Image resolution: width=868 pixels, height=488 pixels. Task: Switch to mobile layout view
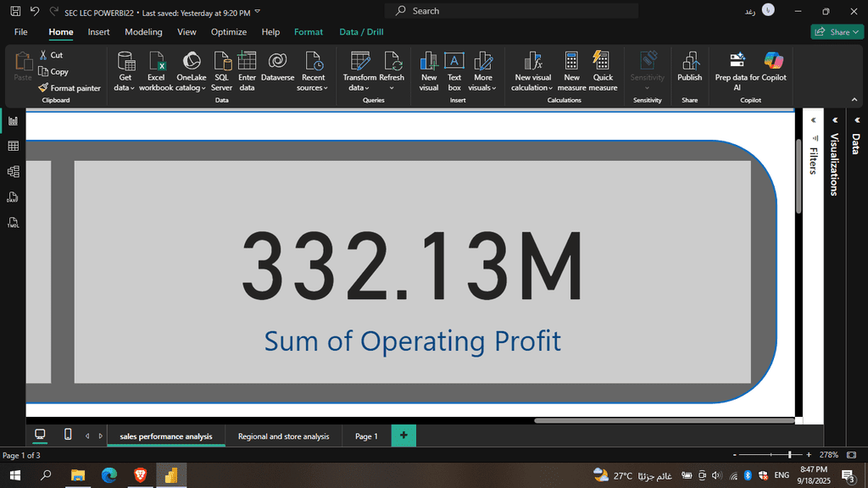click(x=68, y=435)
